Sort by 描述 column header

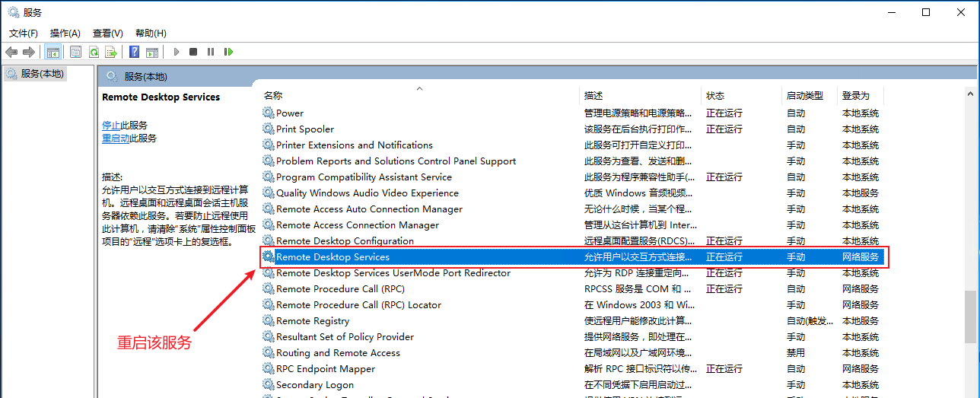coord(593,95)
